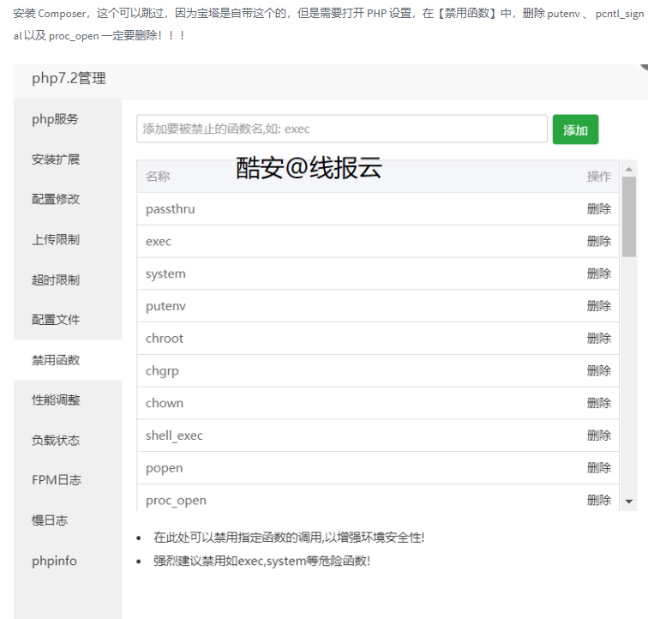Click the green 添加 button
Viewport: 672px width, 619px height.
pos(575,129)
